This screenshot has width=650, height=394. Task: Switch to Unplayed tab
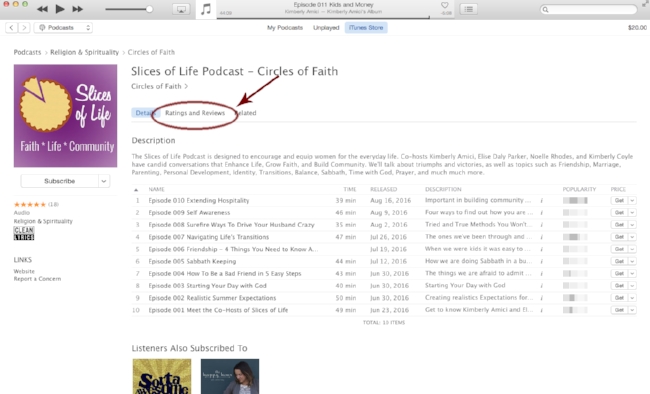pyautogui.click(x=326, y=27)
